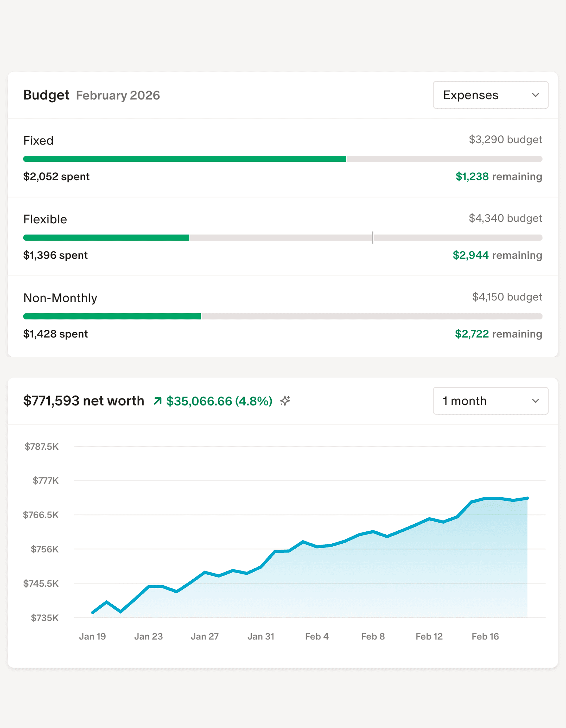Click the Flexible category progress bar
Image resolution: width=566 pixels, height=728 pixels.
coord(283,237)
